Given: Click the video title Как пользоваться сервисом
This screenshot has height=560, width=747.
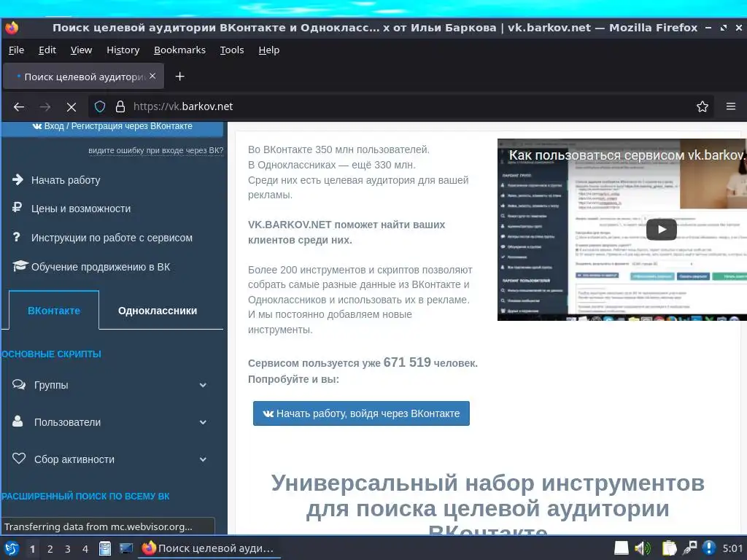Looking at the screenshot, I should coord(626,155).
